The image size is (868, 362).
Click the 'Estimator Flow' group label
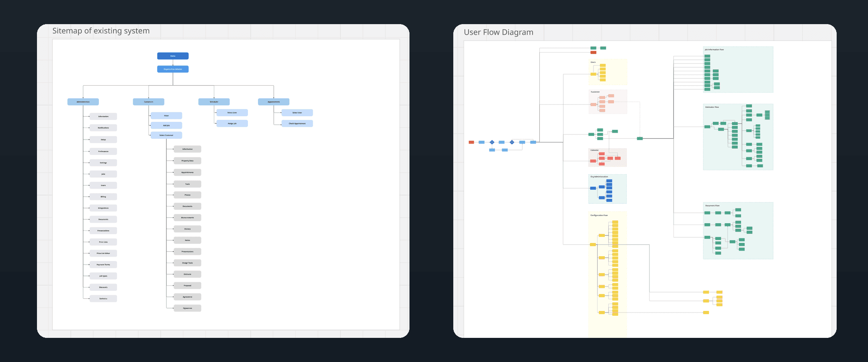point(712,107)
